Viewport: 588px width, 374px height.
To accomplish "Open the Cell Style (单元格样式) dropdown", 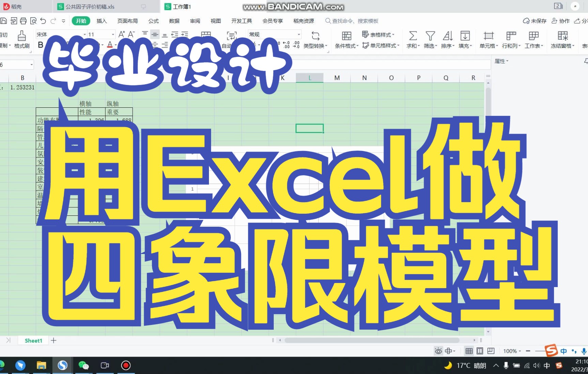I will coord(380,45).
